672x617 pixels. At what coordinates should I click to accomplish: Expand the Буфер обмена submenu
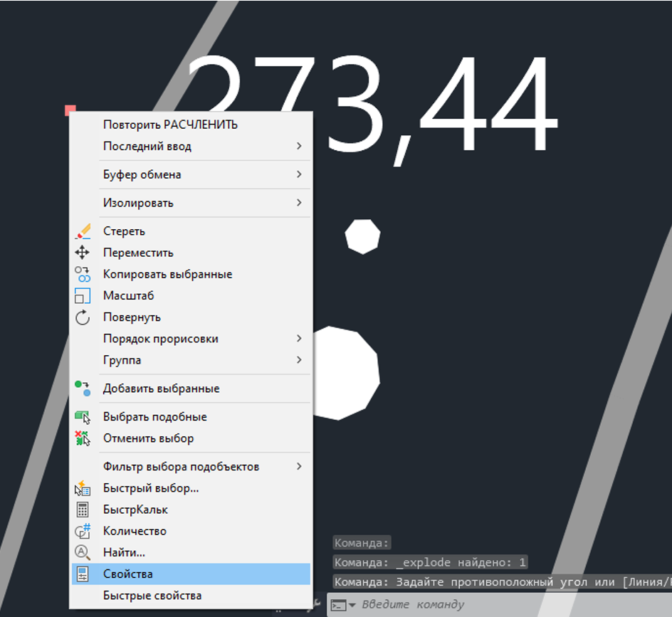pyautogui.click(x=299, y=174)
